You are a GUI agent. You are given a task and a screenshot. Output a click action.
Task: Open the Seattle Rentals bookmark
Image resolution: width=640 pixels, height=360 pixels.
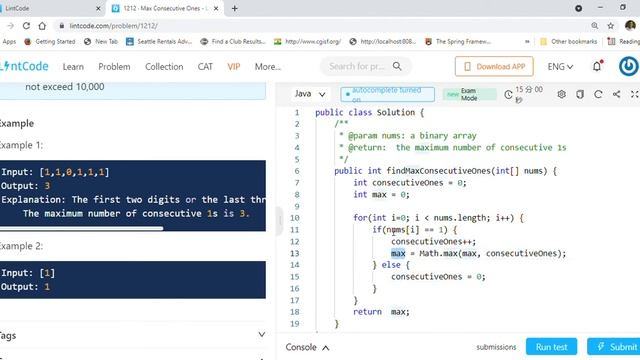pos(159,41)
